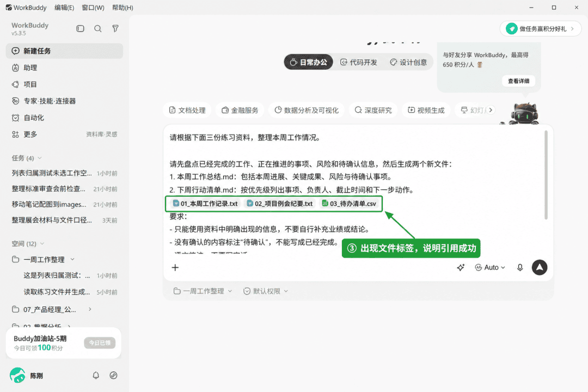Open the 窗口(W) menu

pos(93,8)
